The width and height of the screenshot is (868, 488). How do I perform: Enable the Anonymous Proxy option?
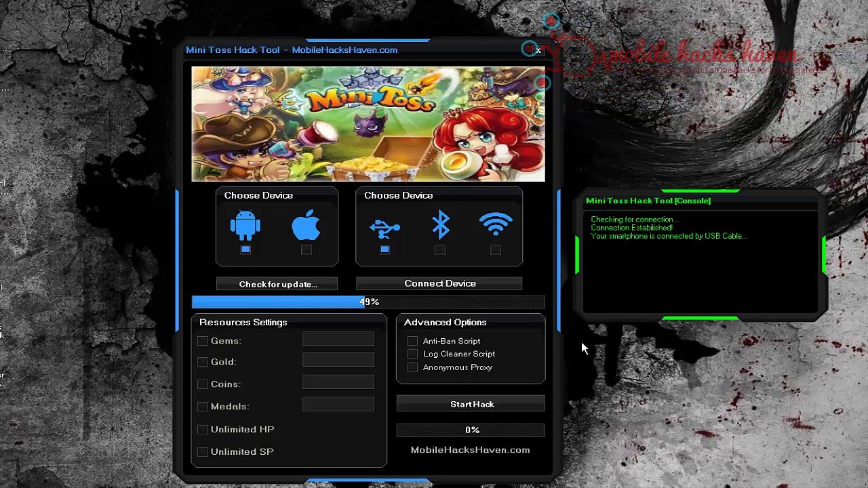click(412, 367)
